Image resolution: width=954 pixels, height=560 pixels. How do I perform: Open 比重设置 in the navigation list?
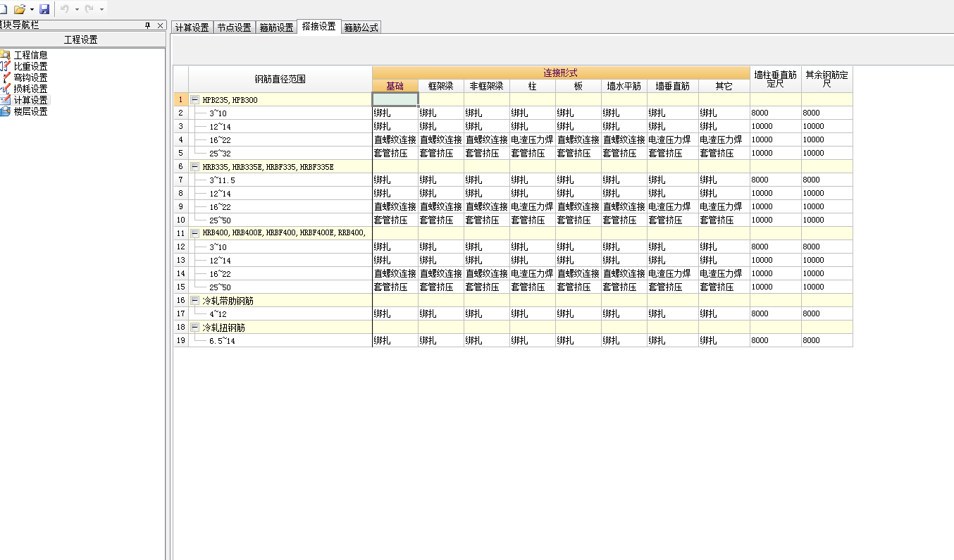30,66
